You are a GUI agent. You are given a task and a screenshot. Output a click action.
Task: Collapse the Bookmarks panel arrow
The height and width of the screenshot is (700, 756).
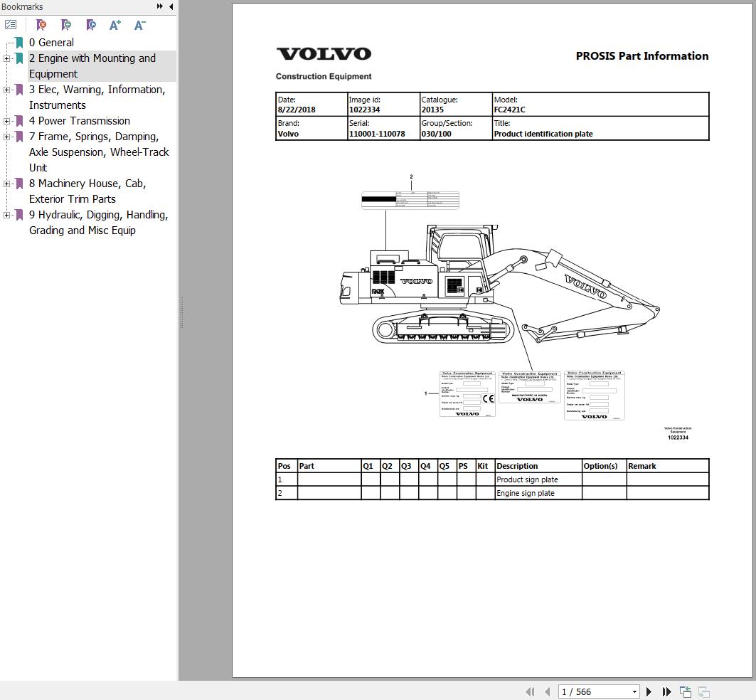[171, 6]
